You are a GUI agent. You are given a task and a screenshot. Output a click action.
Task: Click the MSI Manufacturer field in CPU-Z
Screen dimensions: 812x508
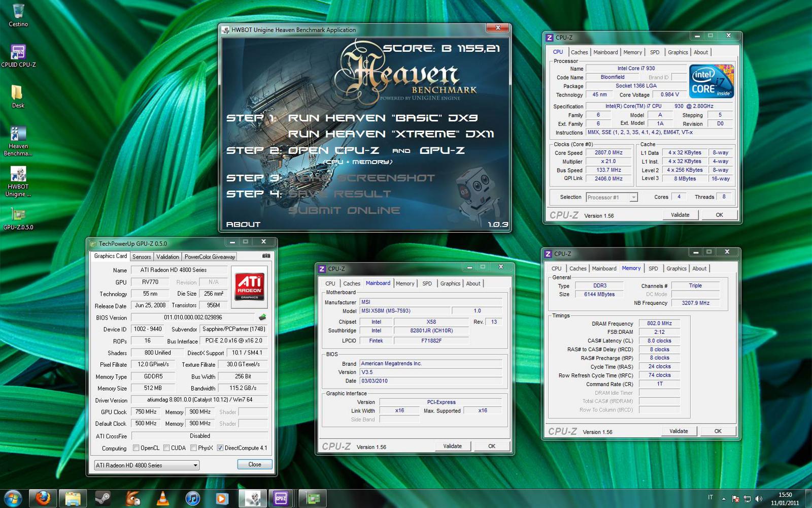(431, 302)
